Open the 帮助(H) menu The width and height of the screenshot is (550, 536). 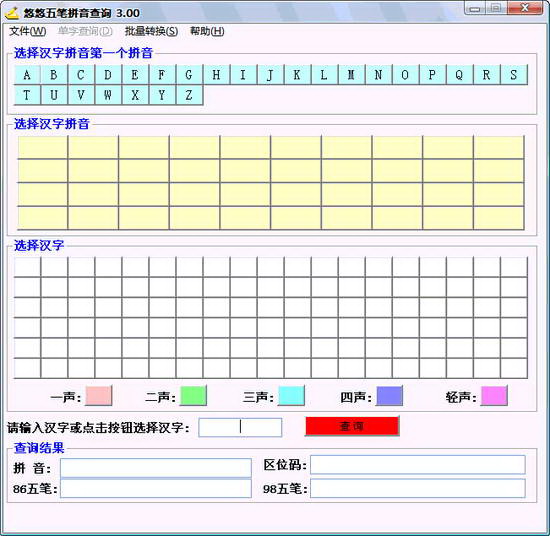pyautogui.click(x=207, y=32)
